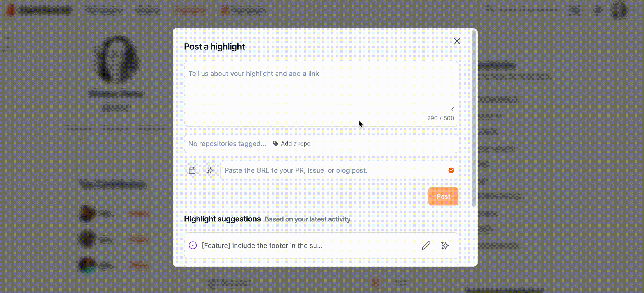Click the sparkles AI icon beside the URL field
Viewport: 644px width, 293px height.
210,170
